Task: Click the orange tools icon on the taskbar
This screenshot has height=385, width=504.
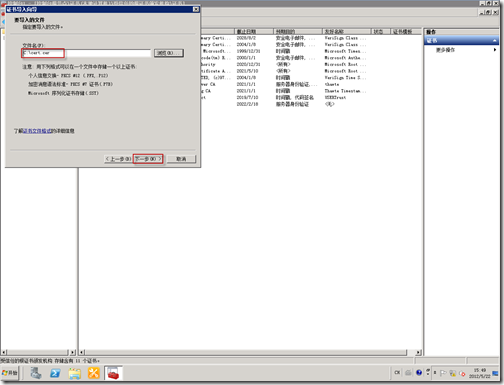Action: point(94,373)
